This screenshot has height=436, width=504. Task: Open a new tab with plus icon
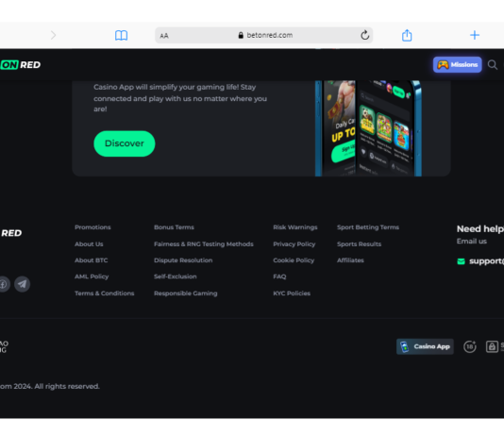(x=475, y=35)
